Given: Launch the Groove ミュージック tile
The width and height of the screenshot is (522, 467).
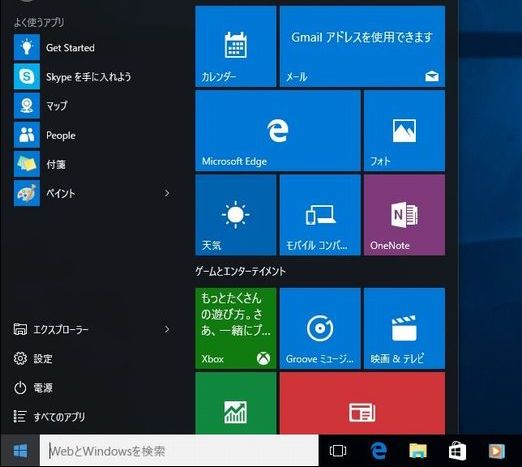Looking at the screenshot, I should point(320,328).
